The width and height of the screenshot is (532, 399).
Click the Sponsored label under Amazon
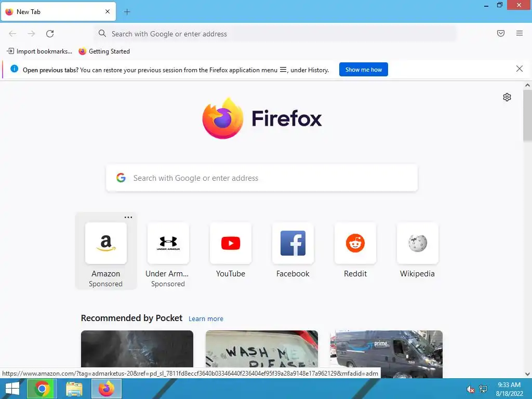105,284
